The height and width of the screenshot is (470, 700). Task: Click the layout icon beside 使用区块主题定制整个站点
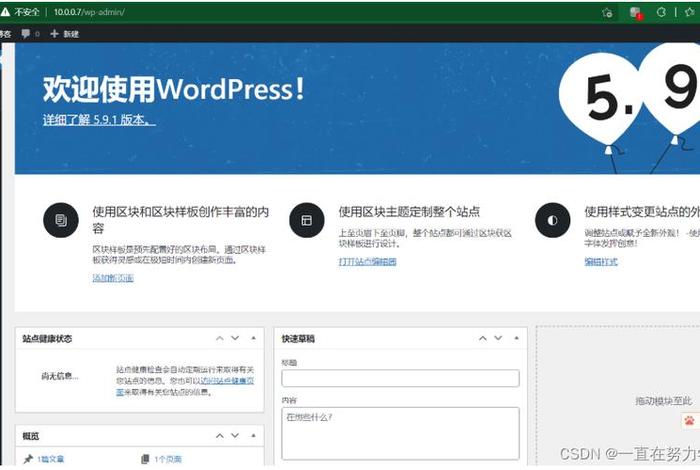coord(307,220)
